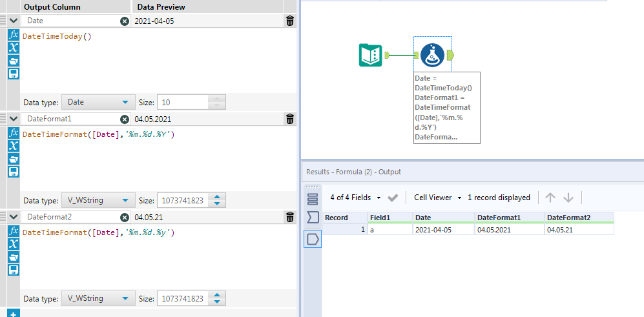The image size is (644, 317).
Task: Open columns and constants for DateFormat1 expression
Action: point(14,146)
